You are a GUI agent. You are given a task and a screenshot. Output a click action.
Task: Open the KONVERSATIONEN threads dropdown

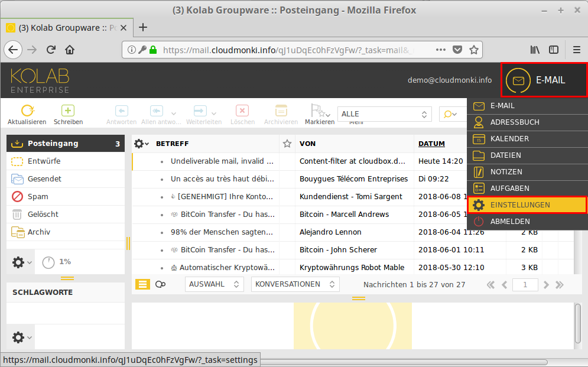(295, 284)
